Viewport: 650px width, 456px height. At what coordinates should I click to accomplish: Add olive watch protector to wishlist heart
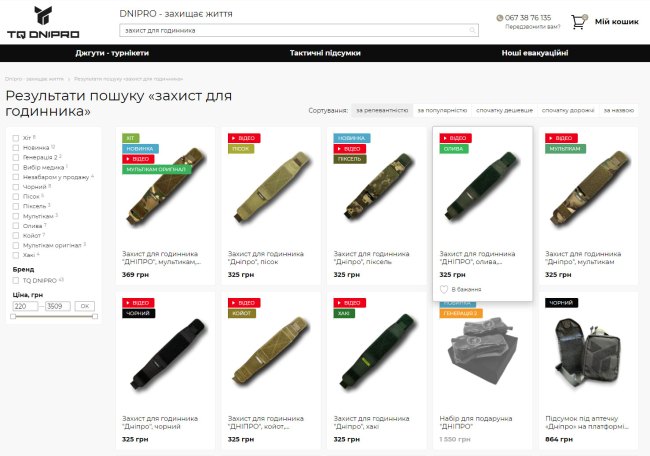click(444, 289)
